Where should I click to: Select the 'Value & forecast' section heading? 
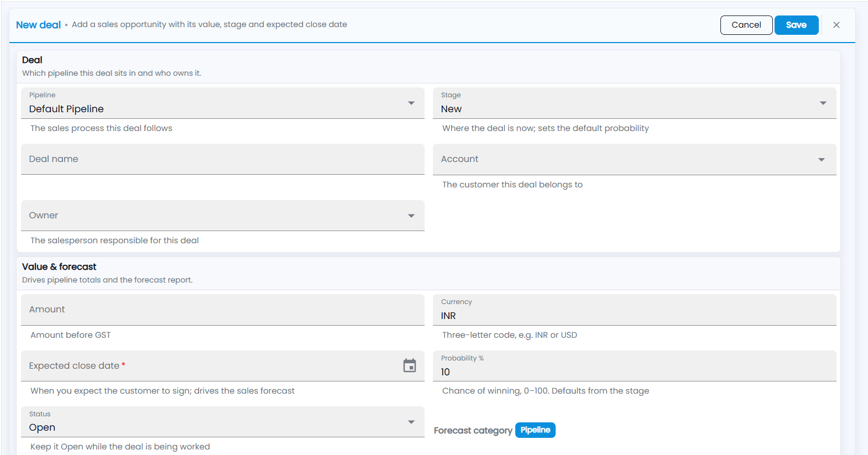[x=59, y=266]
